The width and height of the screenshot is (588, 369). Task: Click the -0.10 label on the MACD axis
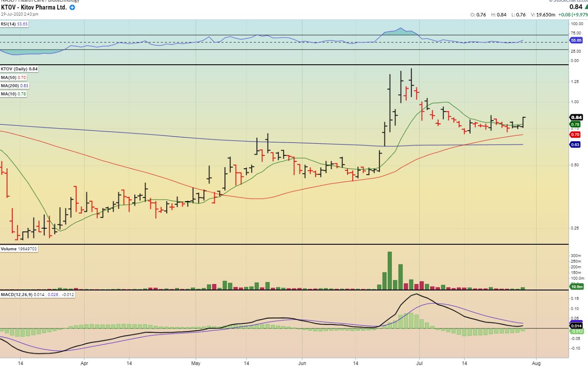pos(575,348)
